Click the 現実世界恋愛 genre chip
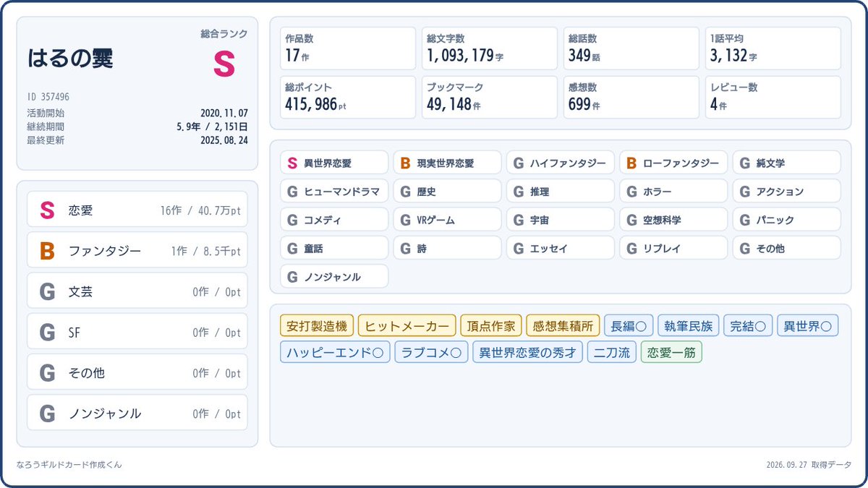This screenshot has width=868, height=488. (447, 163)
